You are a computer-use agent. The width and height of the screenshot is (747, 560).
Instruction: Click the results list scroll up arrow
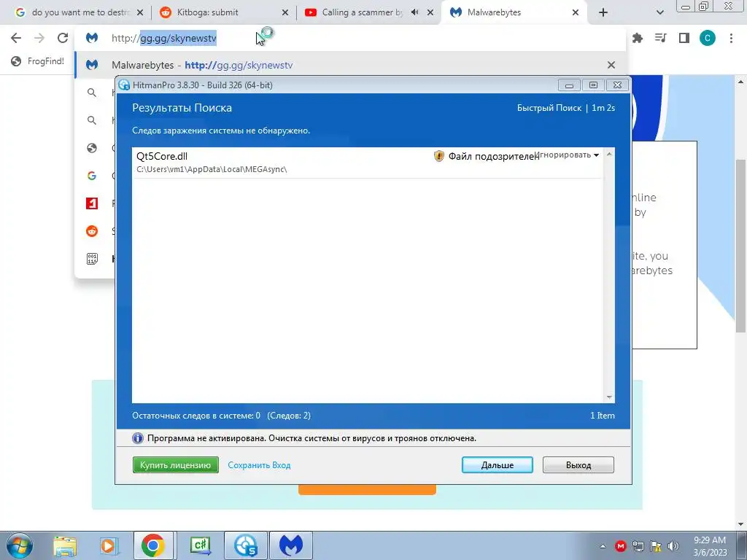(609, 154)
